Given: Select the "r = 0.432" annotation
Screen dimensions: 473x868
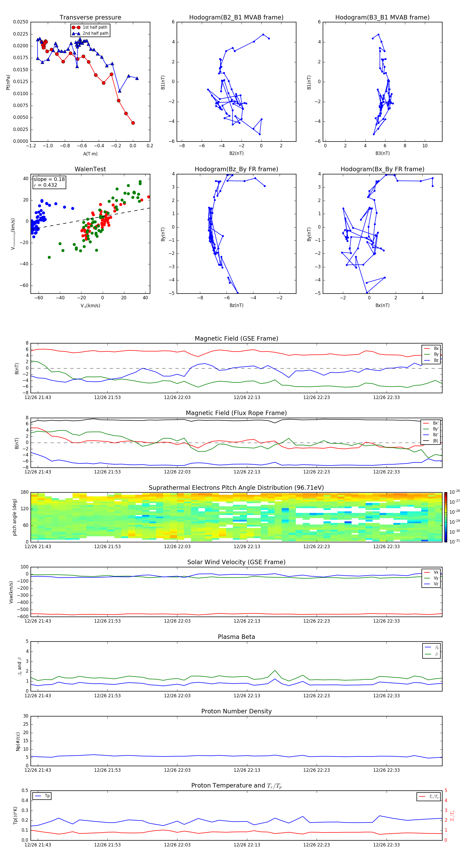Looking at the screenshot, I should [x=45, y=185].
